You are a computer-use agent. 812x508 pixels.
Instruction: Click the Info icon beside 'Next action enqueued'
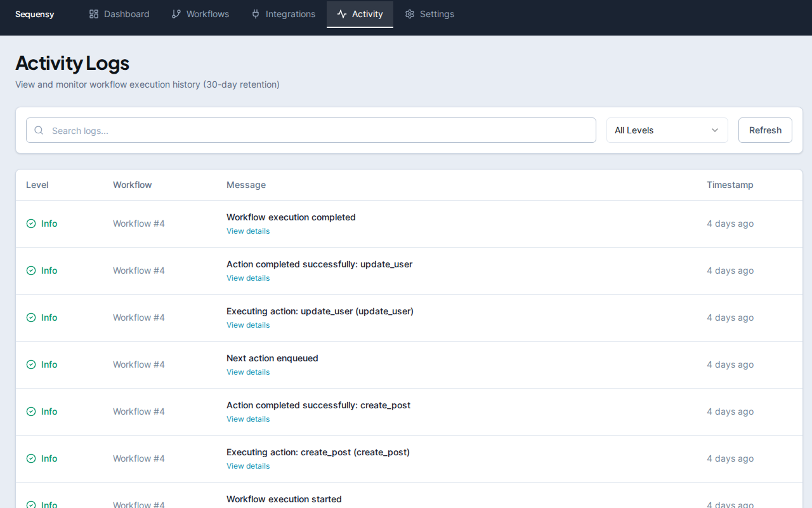pyautogui.click(x=30, y=364)
